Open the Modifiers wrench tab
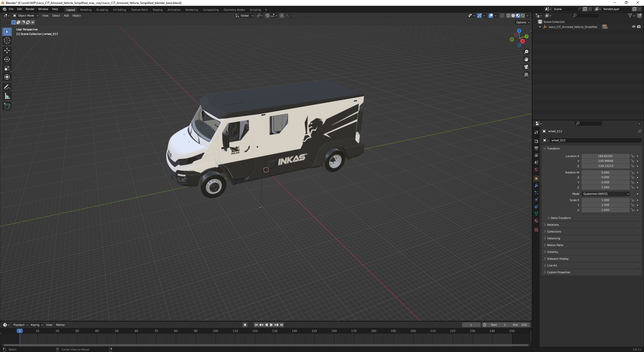644x352 pixels. click(536, 186)
